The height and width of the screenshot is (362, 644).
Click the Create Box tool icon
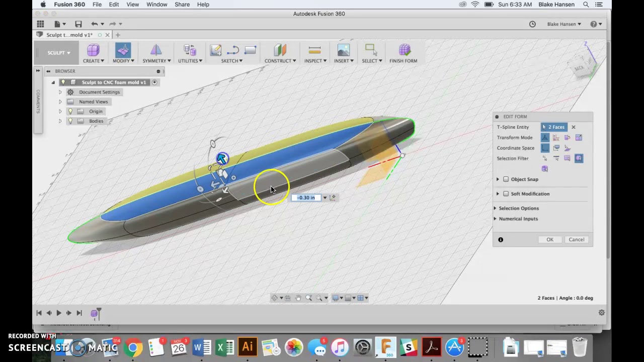[93, 50]
